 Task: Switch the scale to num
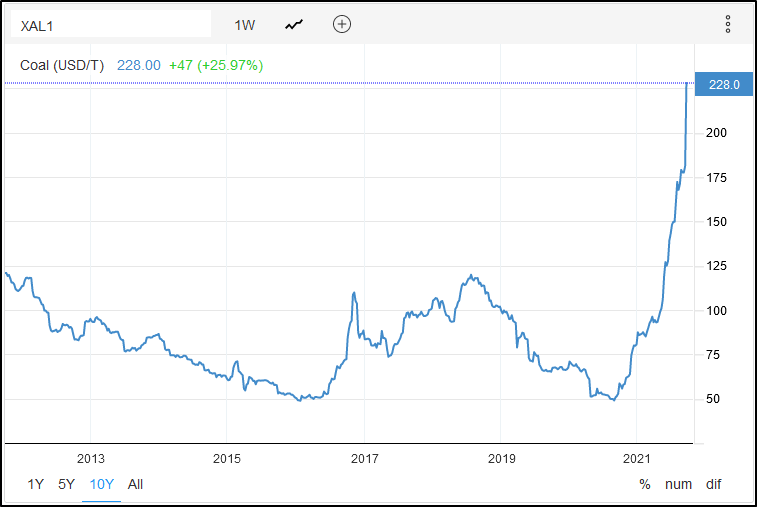pyautogui.click(x=678, y=484)
